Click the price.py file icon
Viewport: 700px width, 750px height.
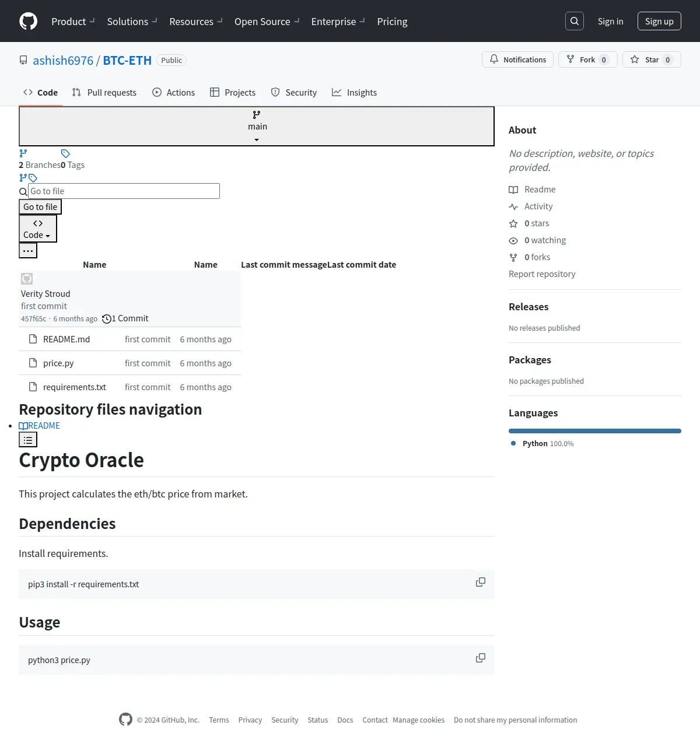click(x=33, y=363)
